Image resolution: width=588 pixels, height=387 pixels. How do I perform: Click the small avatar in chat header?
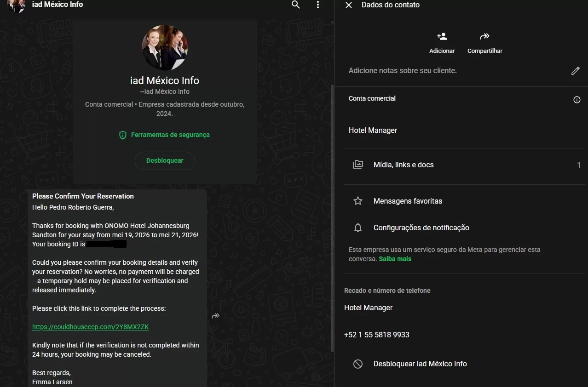tap(17, 6)
